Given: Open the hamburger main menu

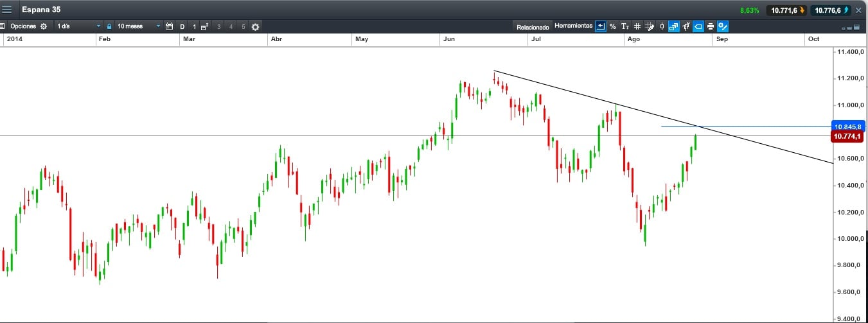Looking at the screenshot, I should point(7,10).
